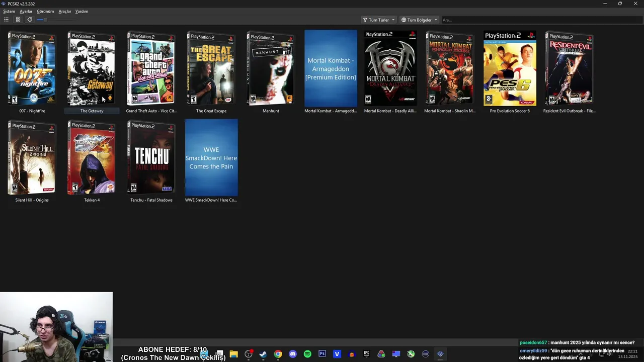Screen dimensions: 644x362
Task: Click the 'The Great Escape' title label
Action: point(211,111)
